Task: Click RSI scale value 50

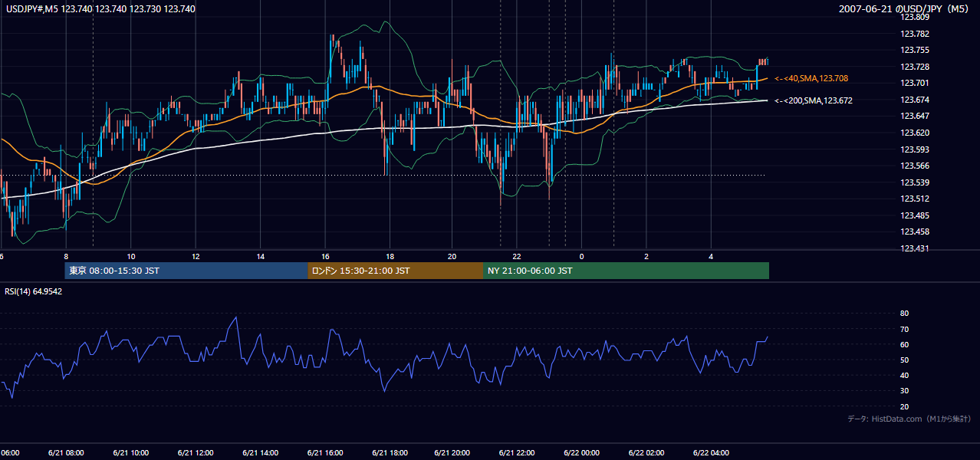Action: [x=904, y=360]
